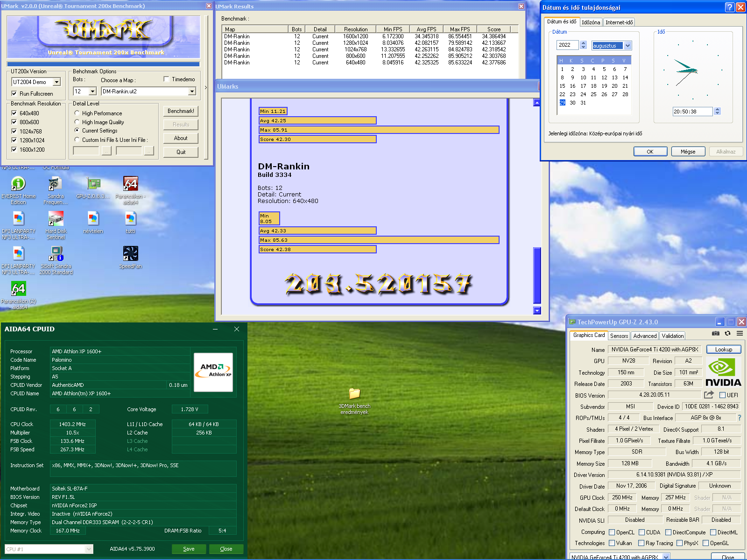Image resolution: width=747 pixels, height=560 pixels.
Task: Select DFI LANPARTY icon beside Hard Disk Sentinel
Action: (19, 225)
